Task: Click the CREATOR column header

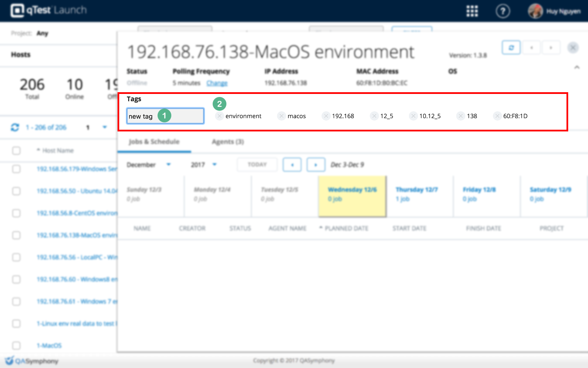Action: (192, 228)
